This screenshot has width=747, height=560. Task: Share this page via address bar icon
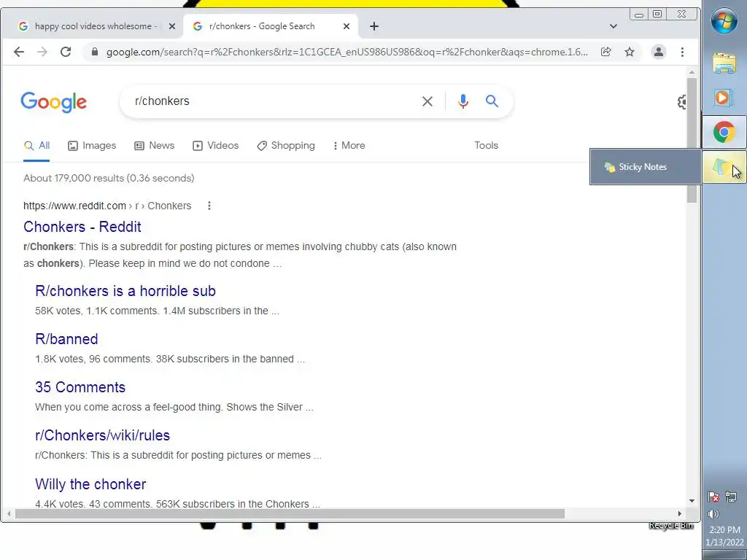click(606, 52)
